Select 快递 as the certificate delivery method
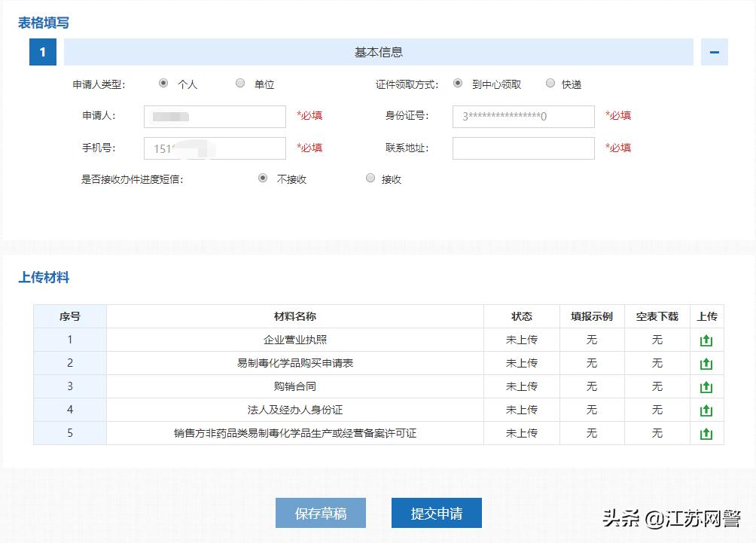The image size is (756, 543). [x=550, y=84]
